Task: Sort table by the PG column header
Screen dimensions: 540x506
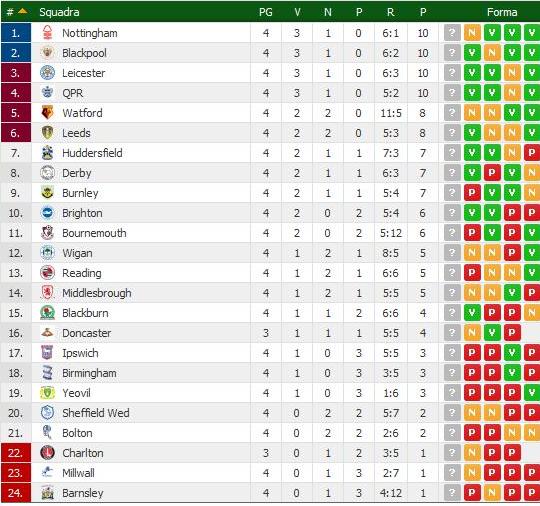Action: [x=266, y=12]
